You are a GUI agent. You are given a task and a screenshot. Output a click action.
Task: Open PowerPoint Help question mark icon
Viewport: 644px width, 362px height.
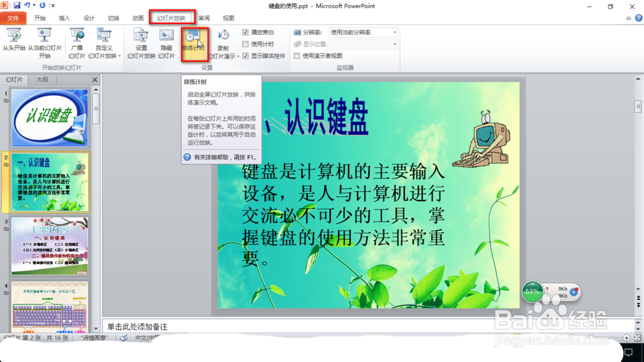(x=639, y=18)
